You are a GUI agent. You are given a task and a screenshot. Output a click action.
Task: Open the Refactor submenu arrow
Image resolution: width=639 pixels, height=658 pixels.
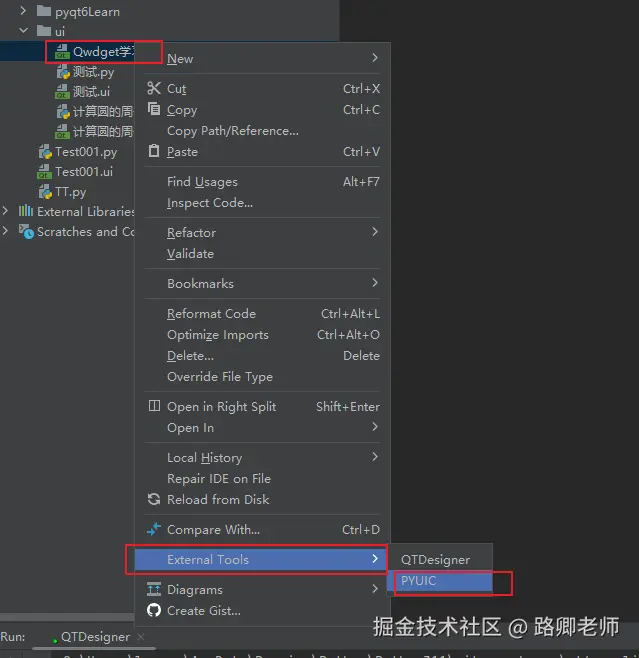pyautogui.click(x=375, y=232)
